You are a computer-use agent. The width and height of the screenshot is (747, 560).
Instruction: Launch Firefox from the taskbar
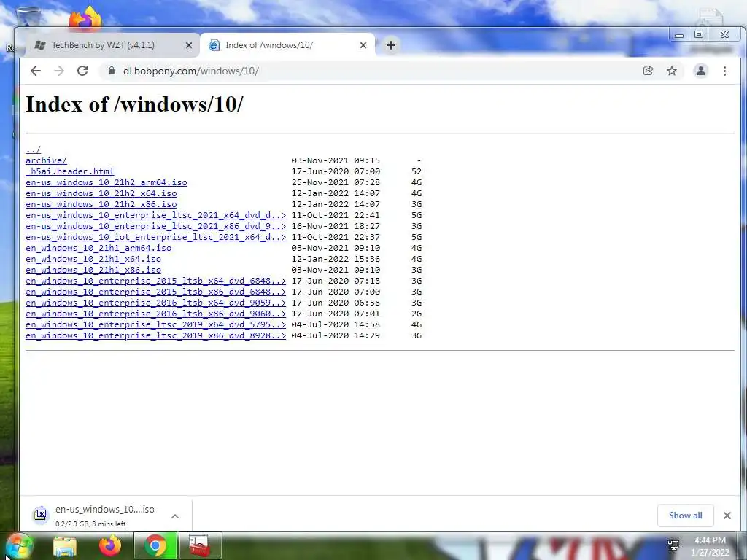point(109,547)
